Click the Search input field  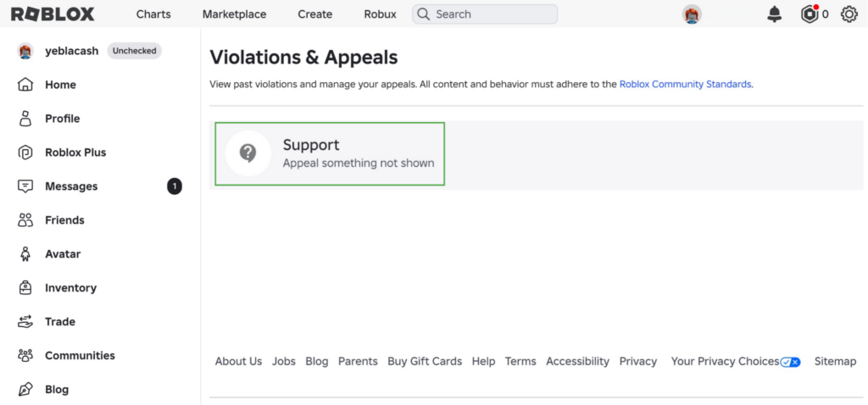[485, 14]
